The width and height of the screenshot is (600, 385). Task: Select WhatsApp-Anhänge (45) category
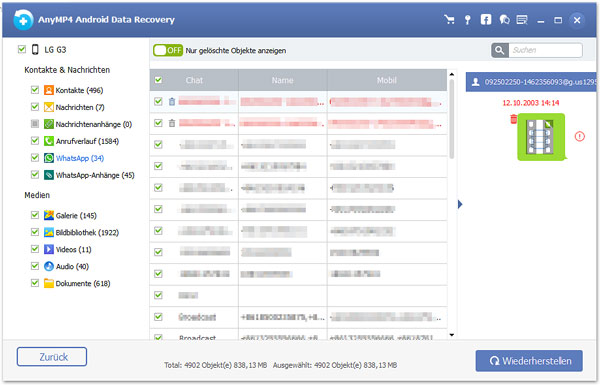95,175
